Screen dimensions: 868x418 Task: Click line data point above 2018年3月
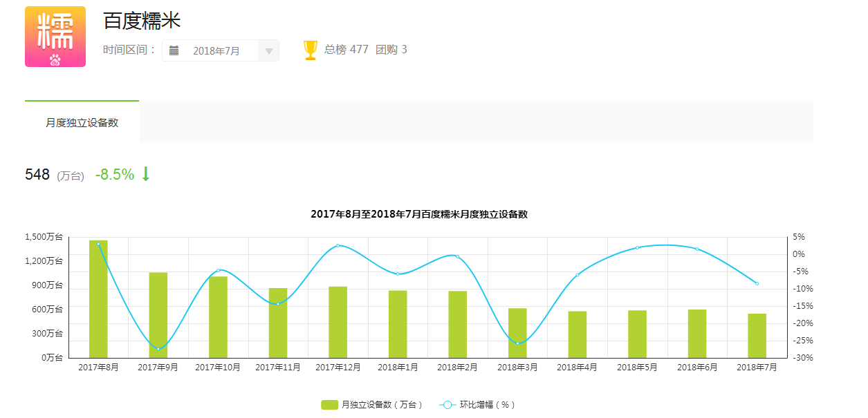[517, 343]
